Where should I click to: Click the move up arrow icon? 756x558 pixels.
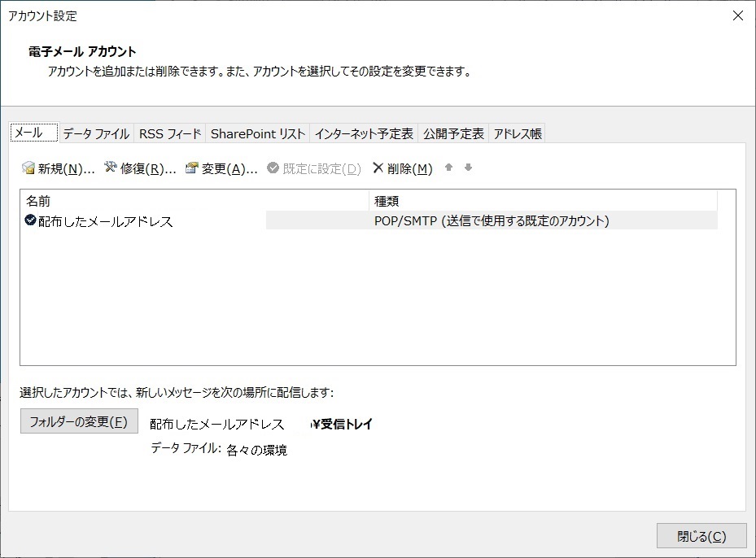[448, 168]
